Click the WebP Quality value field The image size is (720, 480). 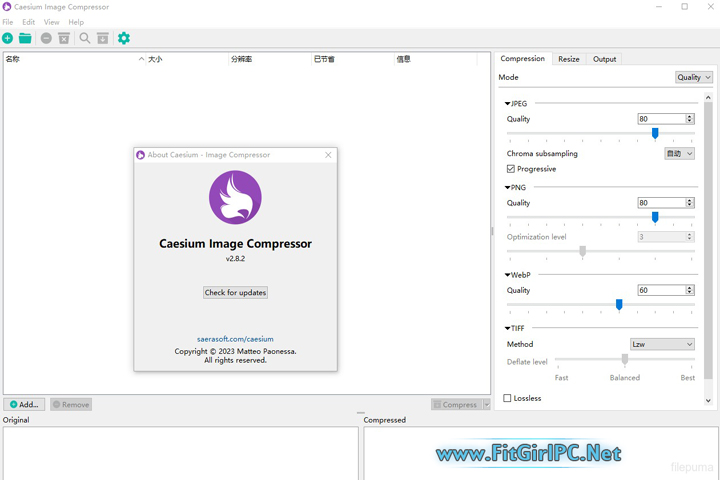point(661,290)
